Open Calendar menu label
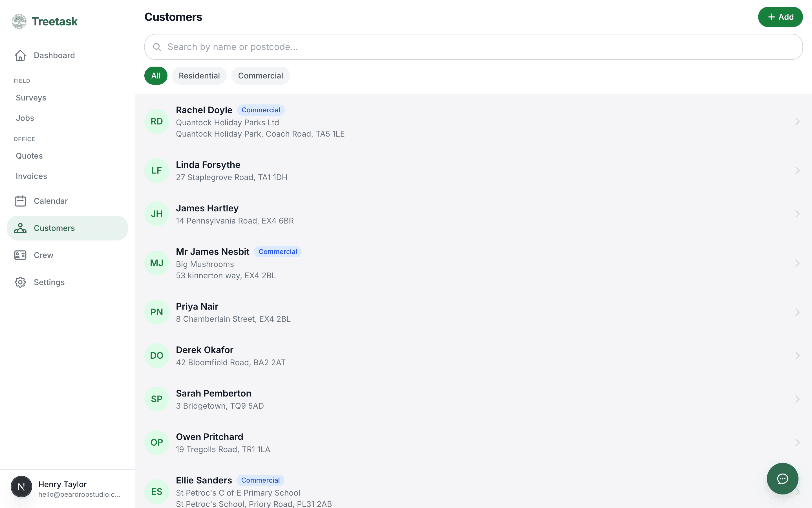Image resolution: width=812 pixels, height=508 pixels. coord(51,201)
